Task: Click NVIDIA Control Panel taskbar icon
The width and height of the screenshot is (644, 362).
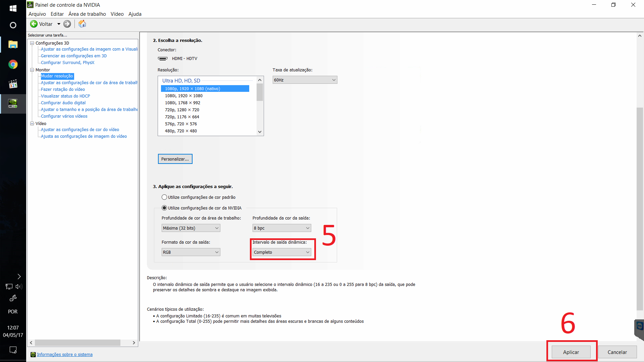Action: pos(13,104)
